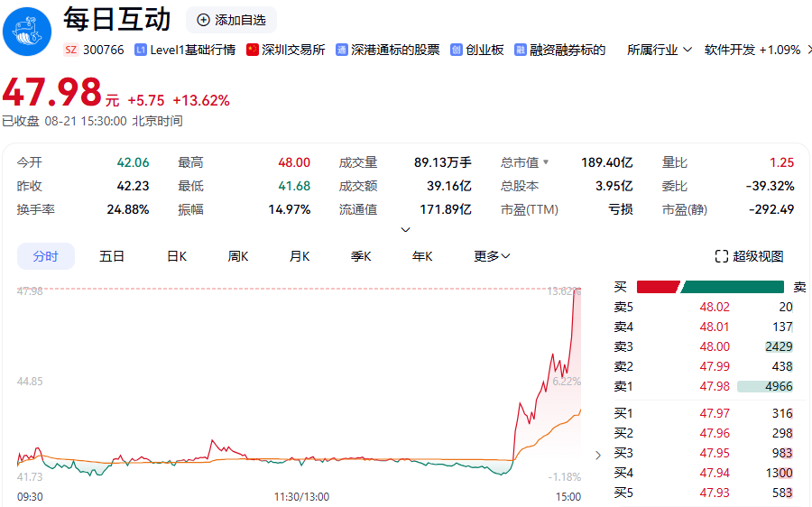Click the 每日互动 whale logo avatar
Viewport: 812px width, 507px height.
pos(27,32)
